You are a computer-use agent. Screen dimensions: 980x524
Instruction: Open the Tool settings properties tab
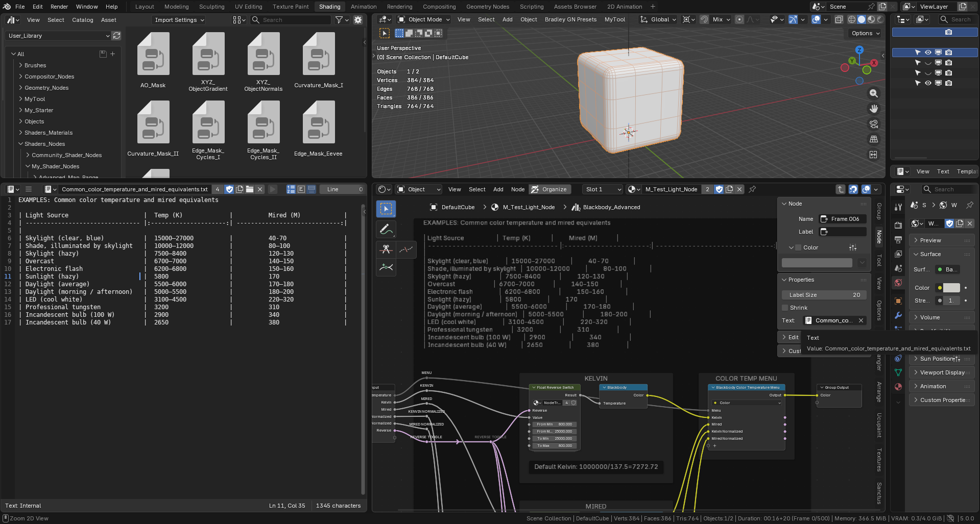pyautogui.click(x=898, y=207)
